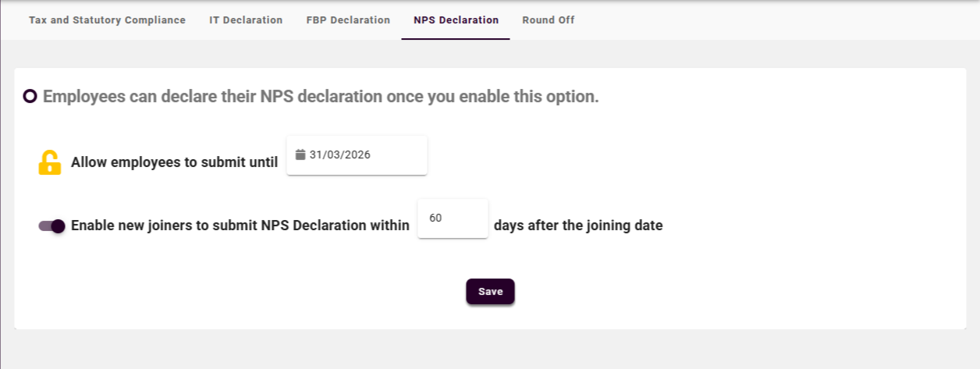Image resolution: width=980 pixels, height=369 pixels.
Task: Open the submit-until date picker field
Action: pyautogui.click(x=357, y=155)
